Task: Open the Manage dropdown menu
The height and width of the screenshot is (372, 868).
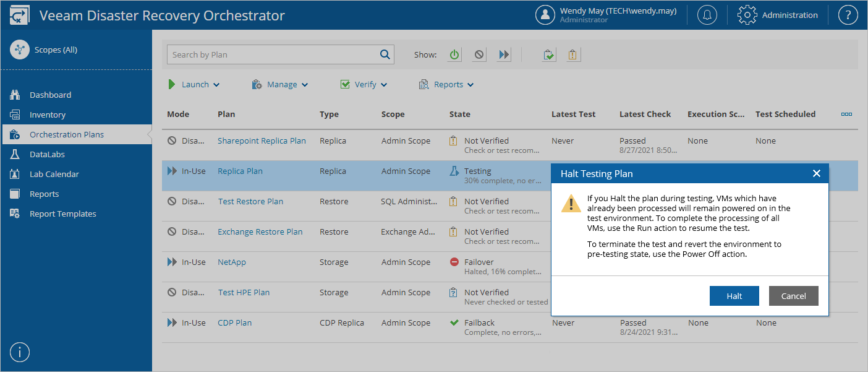Action: (x=280, y=85)
